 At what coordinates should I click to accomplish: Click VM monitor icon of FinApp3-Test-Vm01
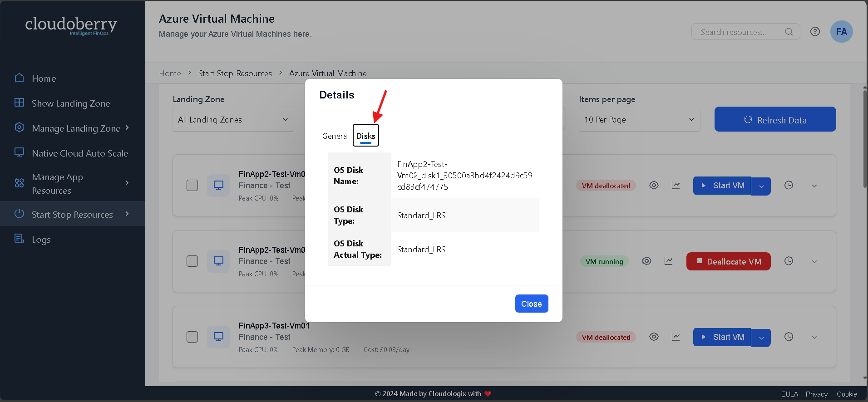[x=218, y=337]
